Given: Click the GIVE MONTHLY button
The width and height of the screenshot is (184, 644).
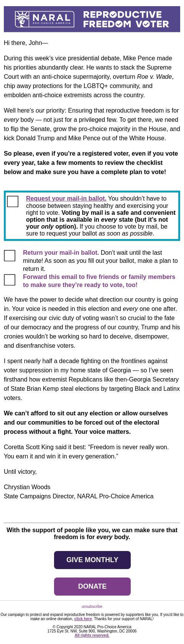Looking at the screenshot, I should [x=92, y=560].
